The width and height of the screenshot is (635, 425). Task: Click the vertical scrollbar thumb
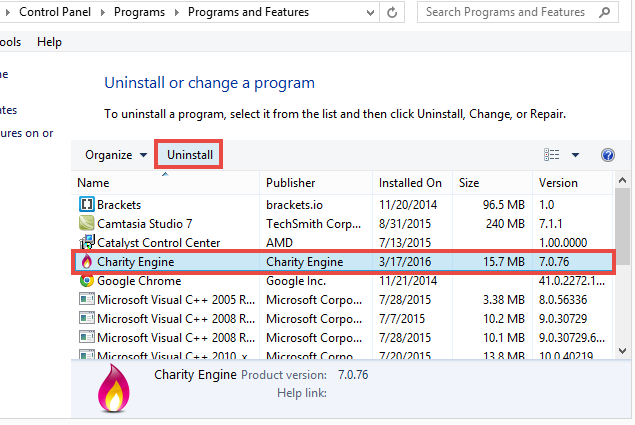[622, 228]
